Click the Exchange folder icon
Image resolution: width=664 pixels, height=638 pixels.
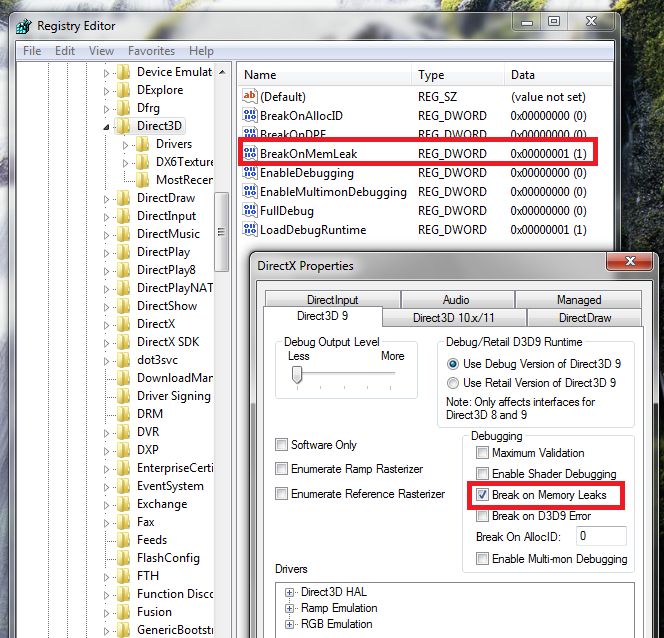click(x=124, y=504)
